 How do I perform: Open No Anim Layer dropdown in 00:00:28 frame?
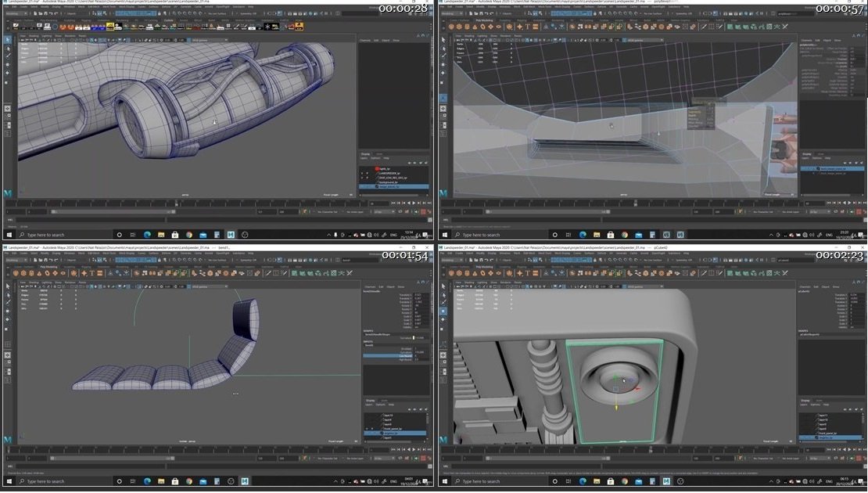[353, 211]
